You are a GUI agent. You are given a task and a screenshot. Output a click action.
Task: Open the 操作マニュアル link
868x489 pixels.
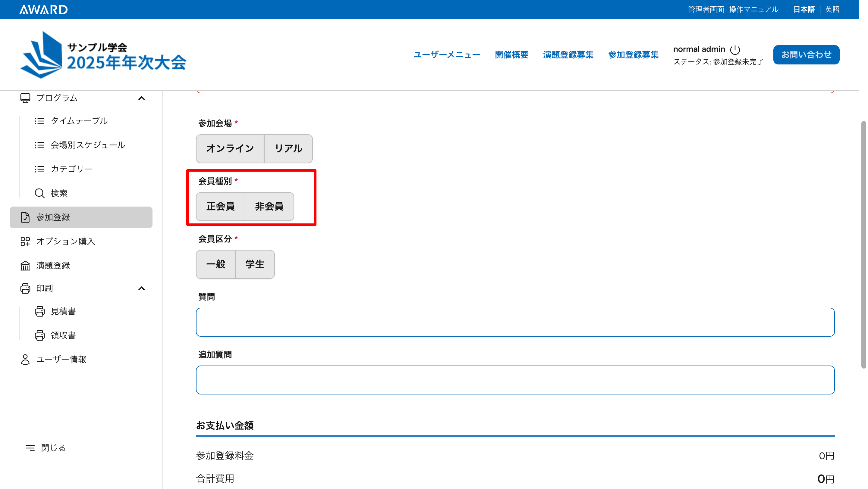pos(754,9)
